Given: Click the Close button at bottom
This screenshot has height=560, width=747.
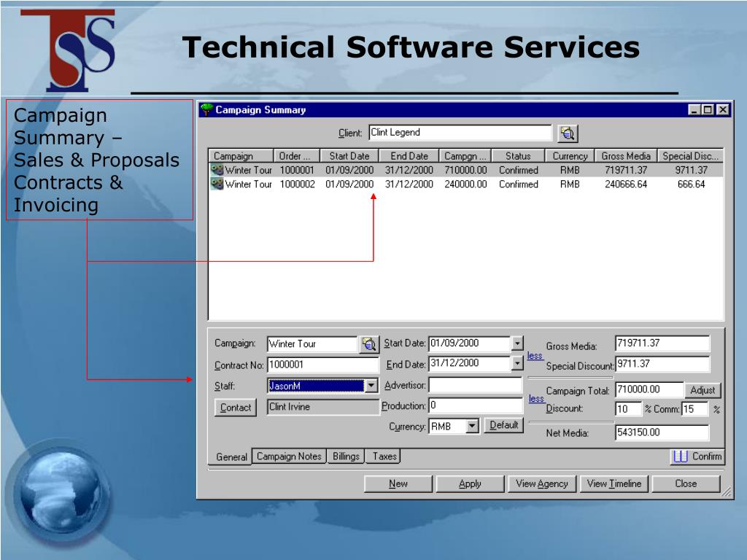Looking at the screenshot, I should pos(686,483).
